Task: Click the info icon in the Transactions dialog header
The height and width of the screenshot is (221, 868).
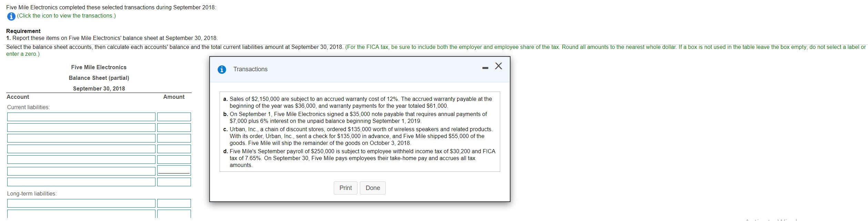Action: [x=221, y=69]
